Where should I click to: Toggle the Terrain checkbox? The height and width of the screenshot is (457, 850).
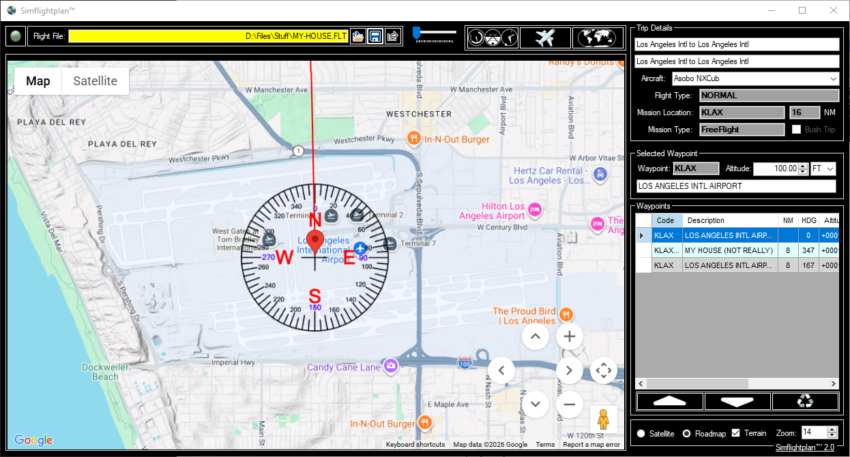click(x=736, y=433)
